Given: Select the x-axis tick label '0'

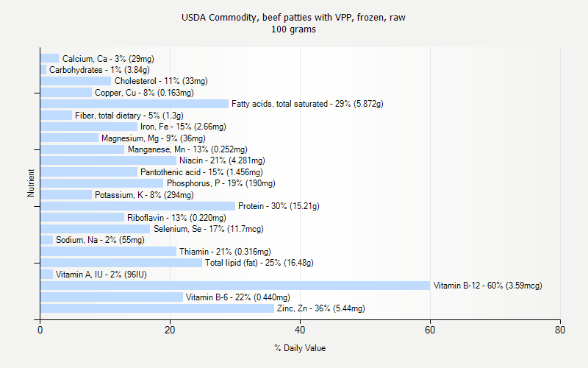Looking at the screenshot, I should click(x=40, y=330).
